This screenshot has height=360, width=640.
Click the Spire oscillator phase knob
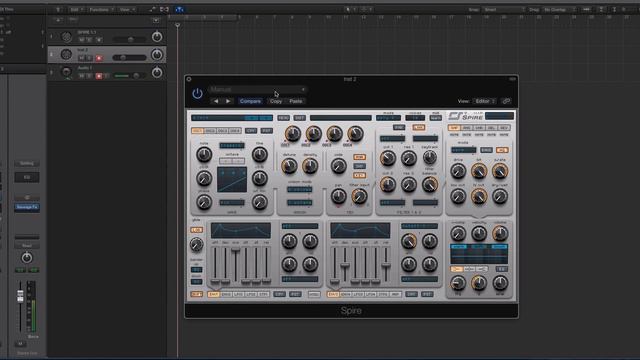[x=204, y=202]
